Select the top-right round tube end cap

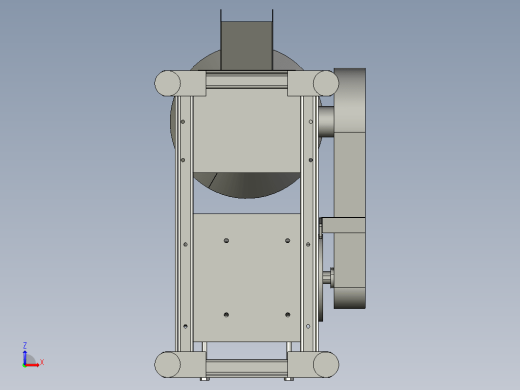pos(326,83)
